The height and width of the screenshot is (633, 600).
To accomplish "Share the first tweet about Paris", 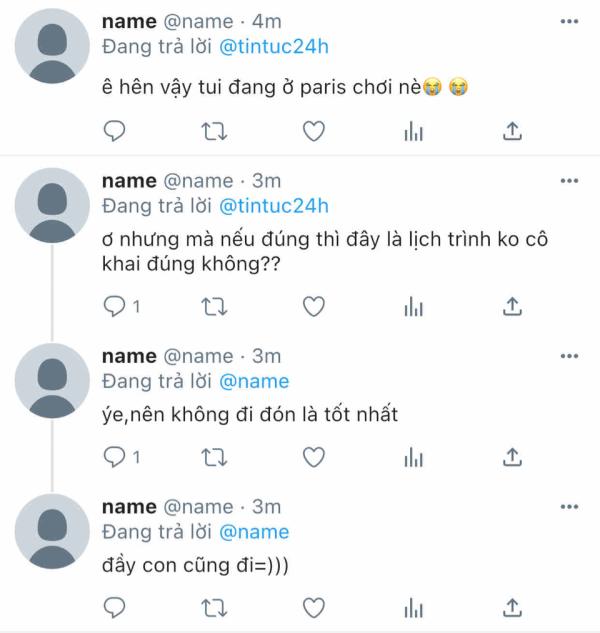I will click(511, 131).
